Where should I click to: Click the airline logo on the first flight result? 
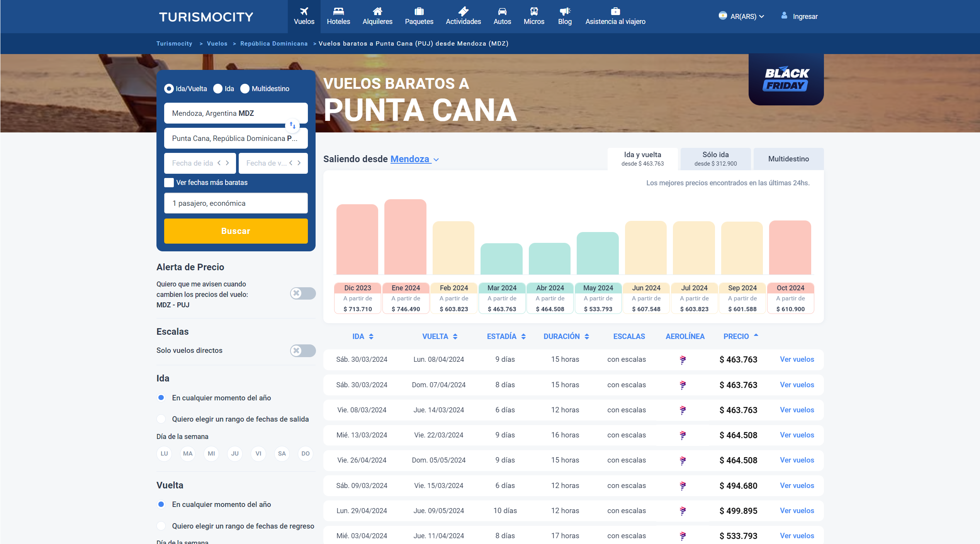(683, 359)
